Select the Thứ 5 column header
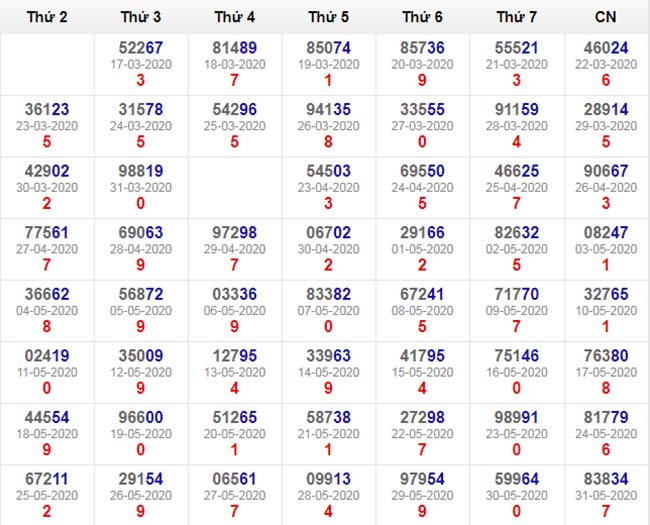650x525 pixels. (x=329, y=17)
